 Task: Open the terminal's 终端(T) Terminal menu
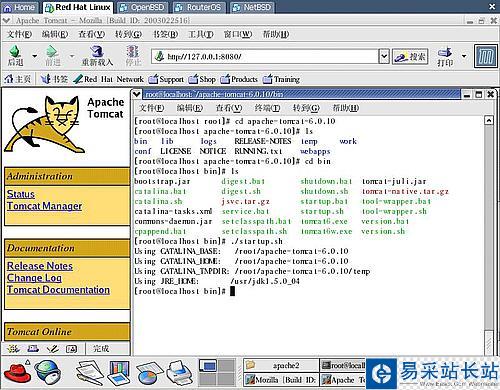[267, 108]
